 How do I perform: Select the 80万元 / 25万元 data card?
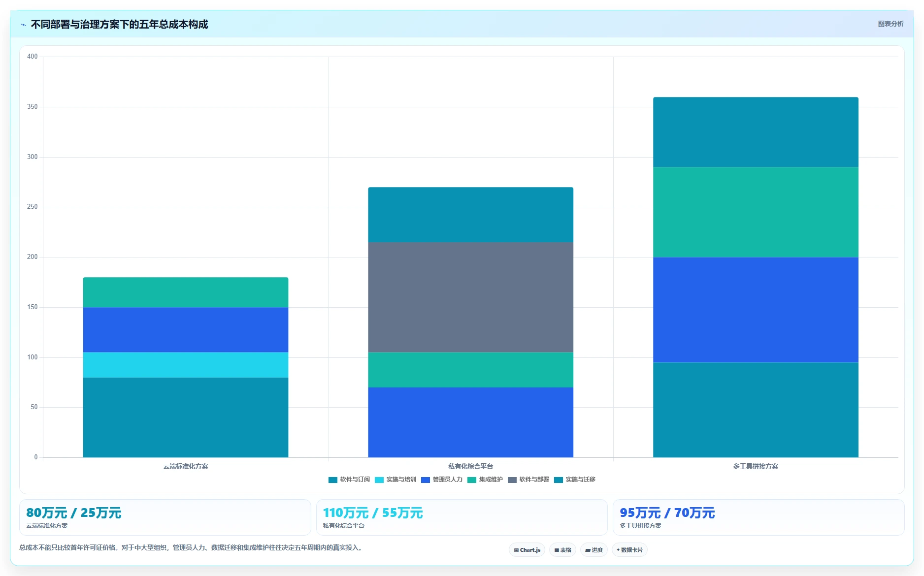pos(165,517)
